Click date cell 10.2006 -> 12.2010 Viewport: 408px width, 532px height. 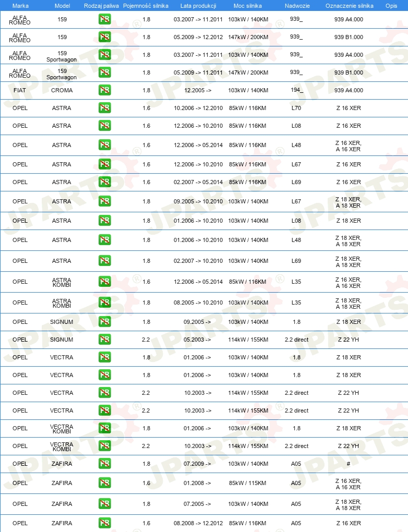(198, 108)
